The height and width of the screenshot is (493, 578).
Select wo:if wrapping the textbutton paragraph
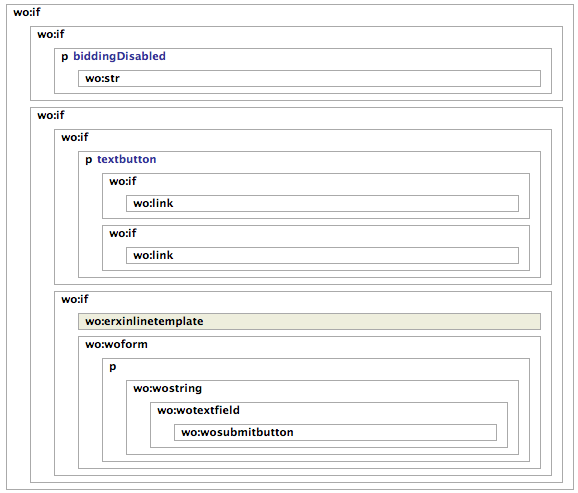pyautogui.click(x=74, y=138)
